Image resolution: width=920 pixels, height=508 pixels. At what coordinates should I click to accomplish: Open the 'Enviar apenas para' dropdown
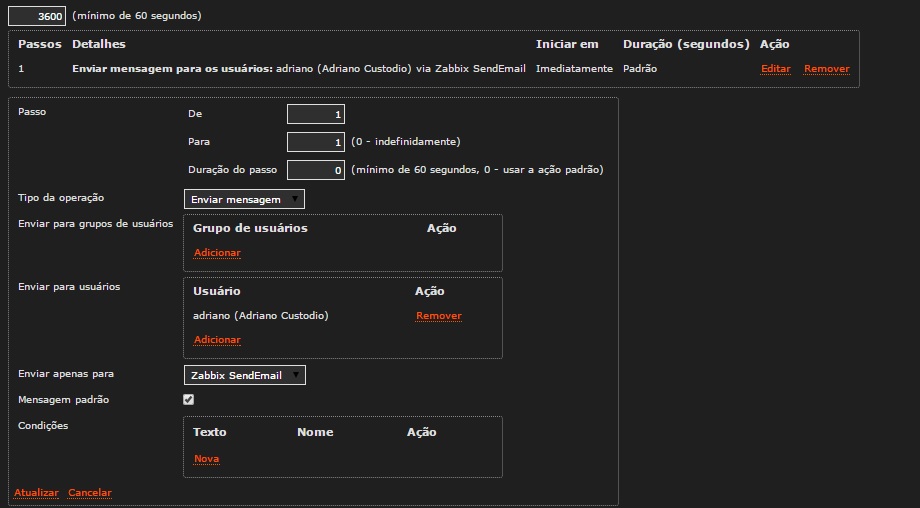[x=245, y=376]
